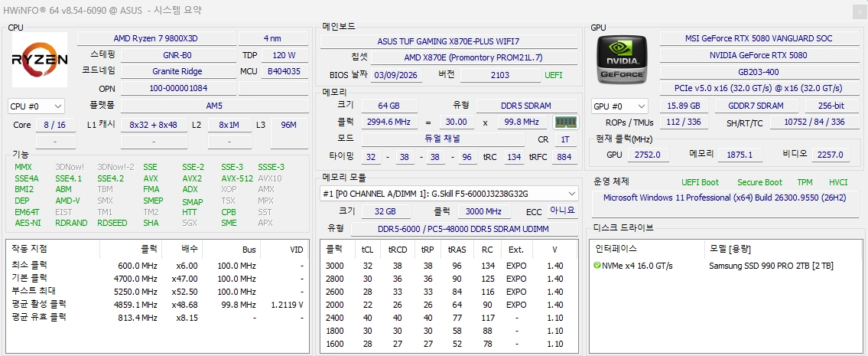Click the 2994.6 MHz memory clock value
This screenshot has height=356, width=868.
(388, 122)
